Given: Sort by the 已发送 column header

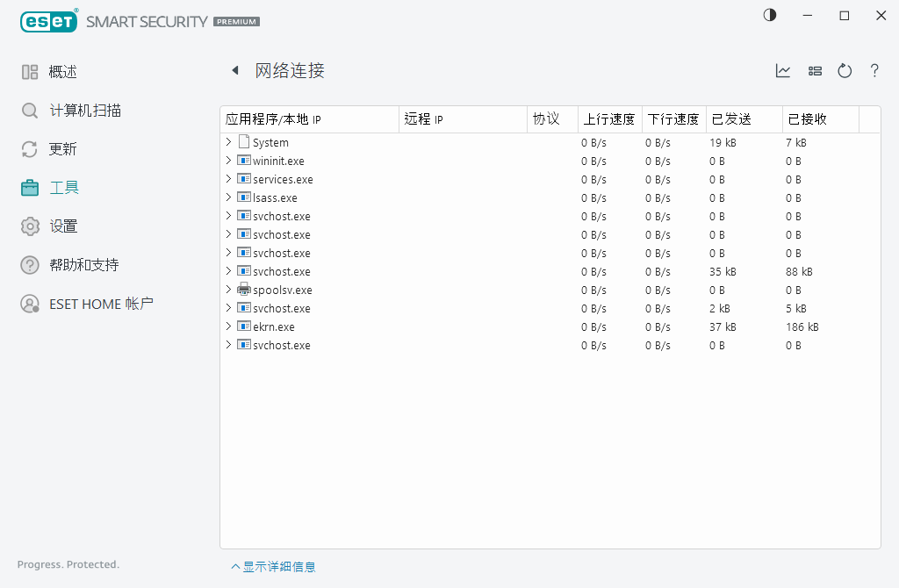Looking at the screenshot, I should click(742, 118).
